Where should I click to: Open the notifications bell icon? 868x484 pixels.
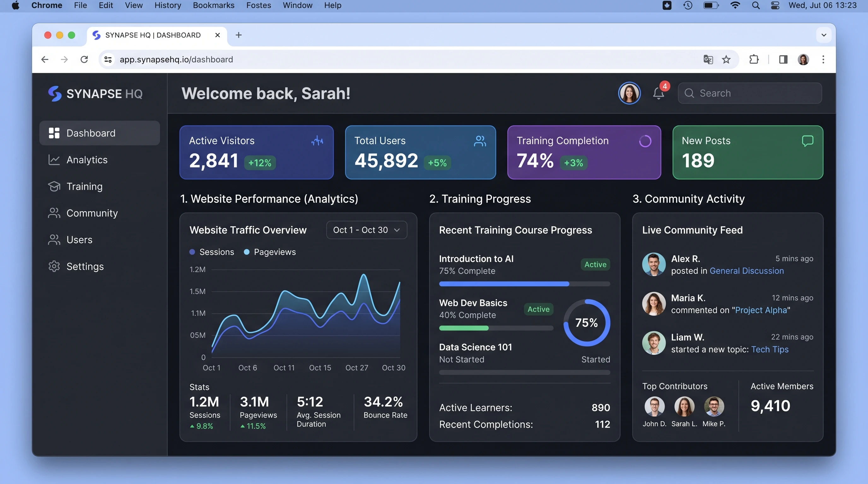[x=659, y=93]
